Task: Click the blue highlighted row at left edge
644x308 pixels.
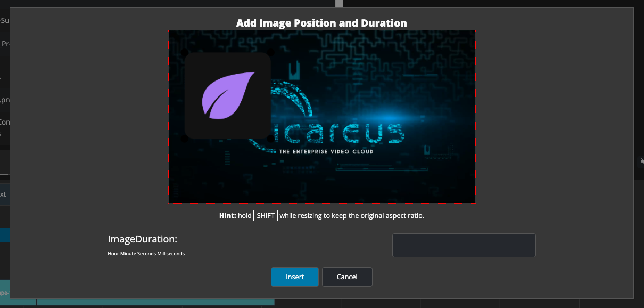Action: (5, 235)
